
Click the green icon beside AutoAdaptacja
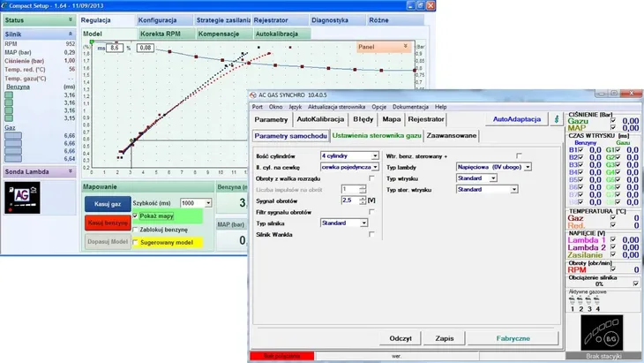coord(557,118)
